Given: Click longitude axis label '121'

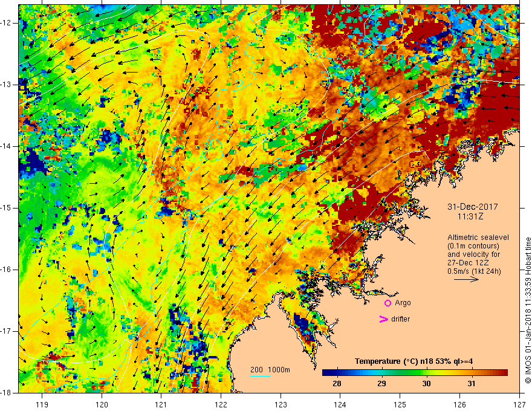Looking at the screenshot, I should click(x=161, y=404).
